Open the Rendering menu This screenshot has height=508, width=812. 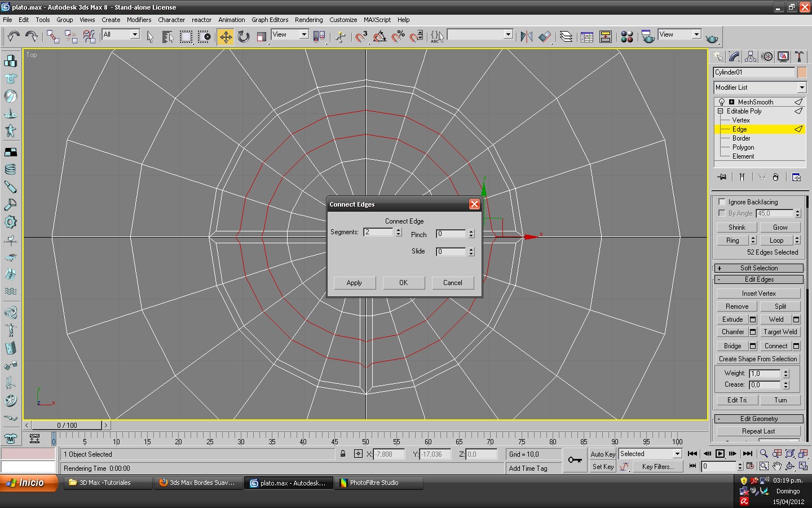pos(309,20)
